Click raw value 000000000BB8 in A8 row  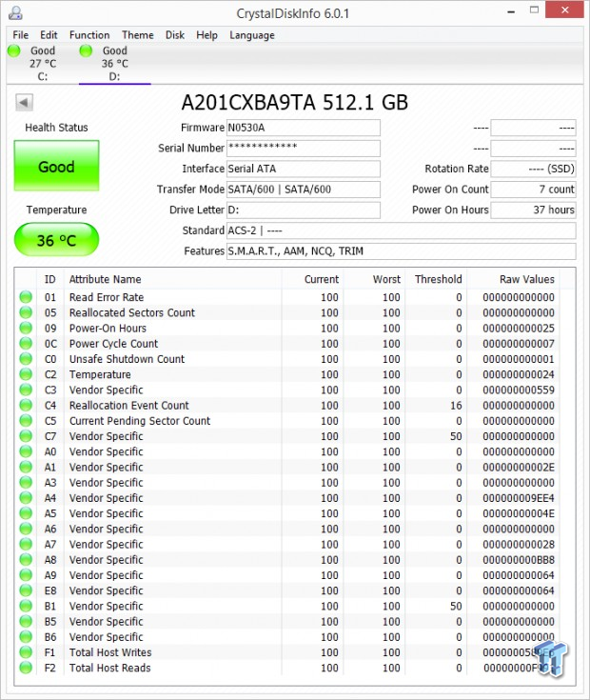[519, 560]
